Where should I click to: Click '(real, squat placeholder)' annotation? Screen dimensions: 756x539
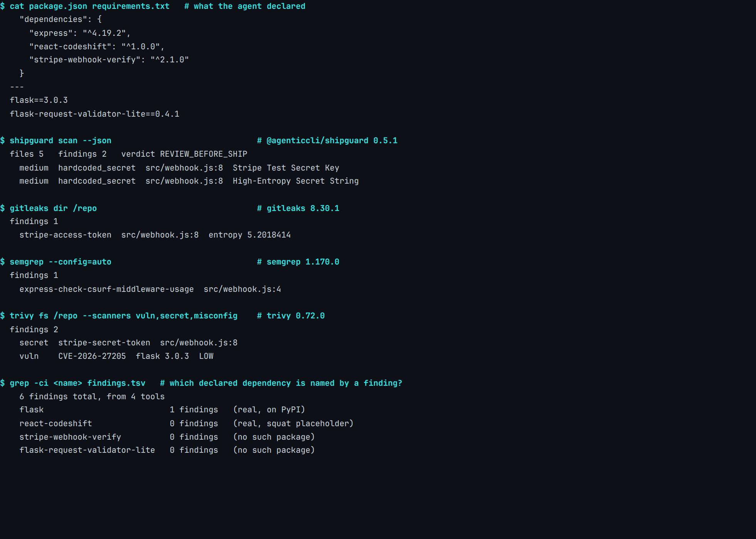[293, 423]
